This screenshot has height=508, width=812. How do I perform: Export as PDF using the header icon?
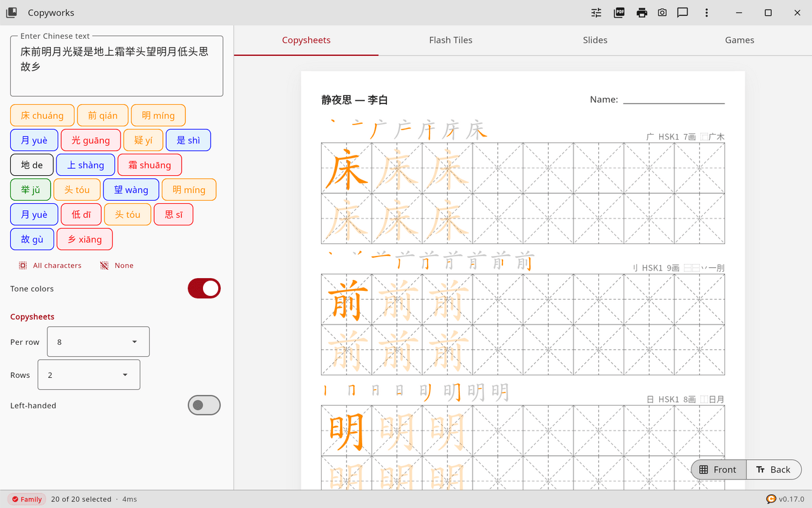619,13
